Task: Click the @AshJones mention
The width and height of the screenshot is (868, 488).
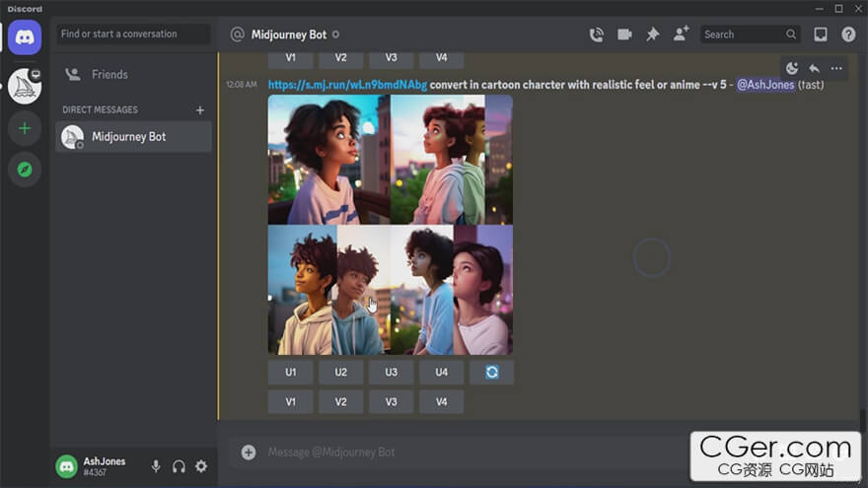Action: tap(765, 85)
